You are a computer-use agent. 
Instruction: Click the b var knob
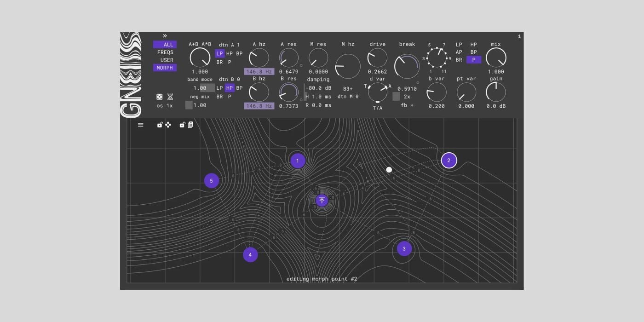click(x=437, y=92)
